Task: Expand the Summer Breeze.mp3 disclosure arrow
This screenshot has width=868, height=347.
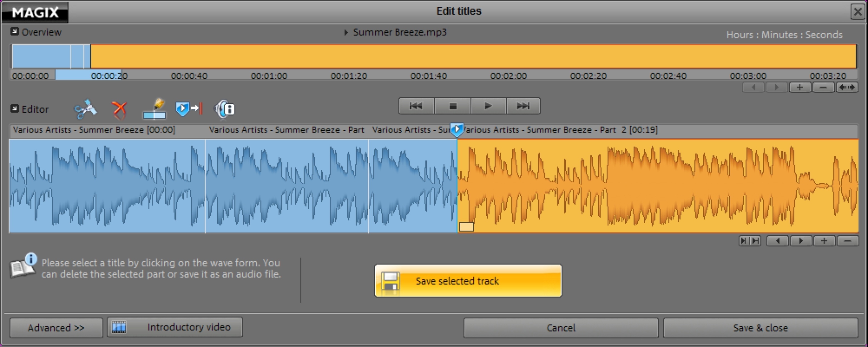Action: click(x=346, y=32)
